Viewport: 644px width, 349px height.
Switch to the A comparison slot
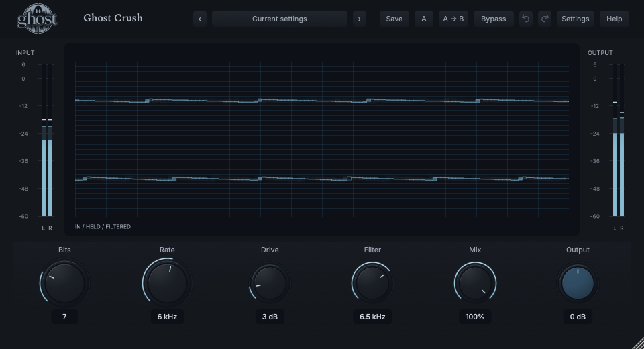424,19
